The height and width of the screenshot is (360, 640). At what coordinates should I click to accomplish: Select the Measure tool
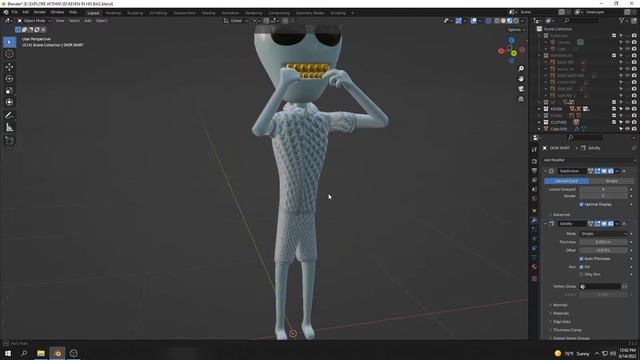pyautogui.click(x=9, y=128)
